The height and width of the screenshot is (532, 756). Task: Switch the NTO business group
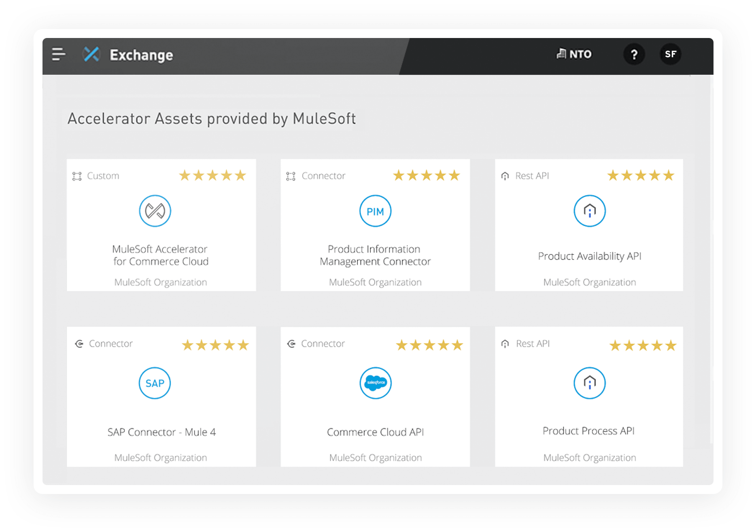coord(574,55)
